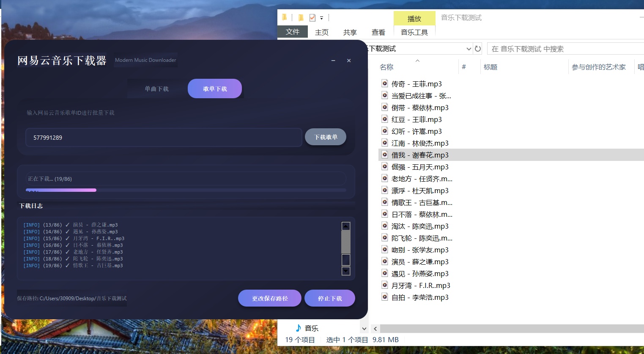Click mp3 icon of 倒带 - 蔡依林.mp3
This screenshot has width=644, height=354.
pos(385,107)
